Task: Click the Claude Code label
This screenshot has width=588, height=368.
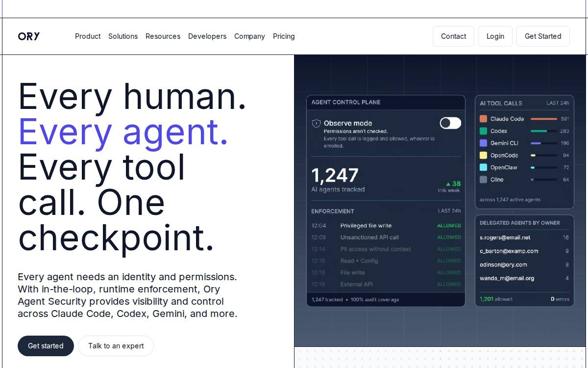Action: pos(507,119)
